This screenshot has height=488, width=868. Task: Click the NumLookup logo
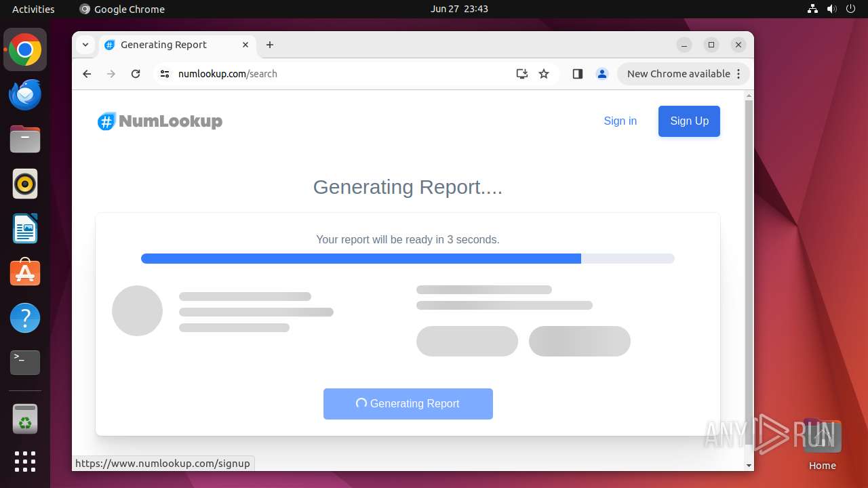160,121
